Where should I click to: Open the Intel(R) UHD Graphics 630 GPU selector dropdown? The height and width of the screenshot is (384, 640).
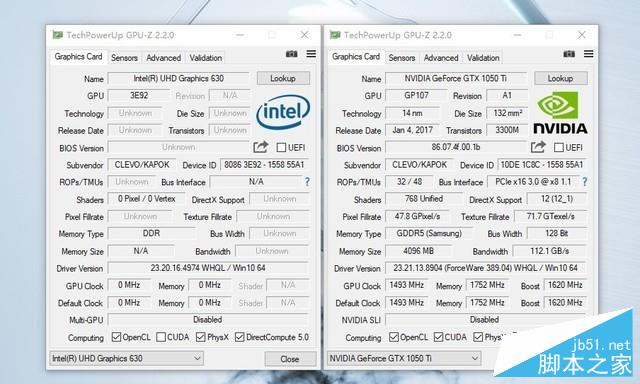[x=126, y=358]
